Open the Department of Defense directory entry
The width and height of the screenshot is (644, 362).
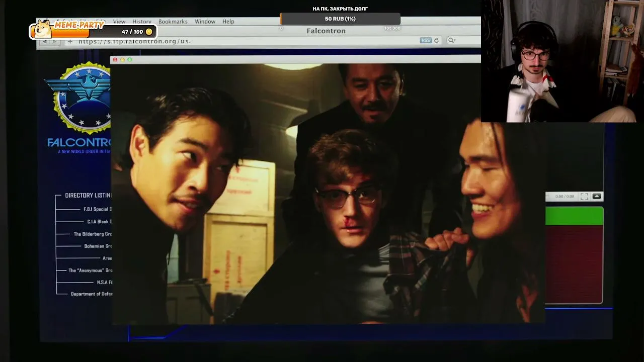[x=91, y=294]
